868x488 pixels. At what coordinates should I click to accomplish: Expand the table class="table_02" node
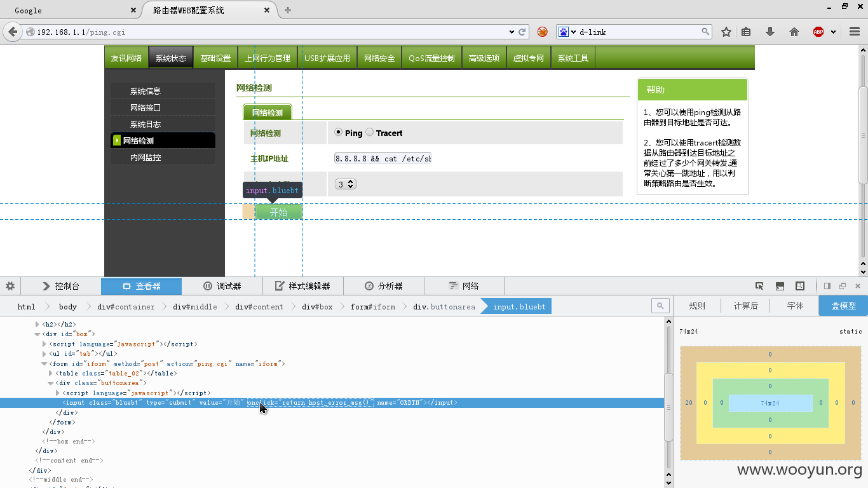click(x=51, y=374)
